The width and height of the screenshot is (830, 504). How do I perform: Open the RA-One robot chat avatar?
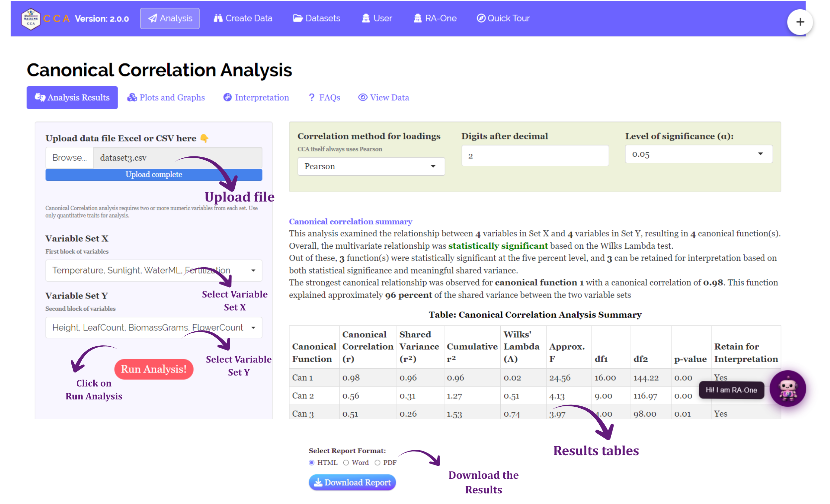pos(788,389)
